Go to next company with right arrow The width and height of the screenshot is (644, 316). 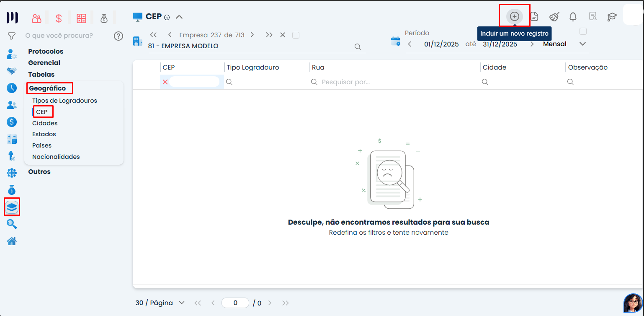pyautogui.click(x=252, y=35)
